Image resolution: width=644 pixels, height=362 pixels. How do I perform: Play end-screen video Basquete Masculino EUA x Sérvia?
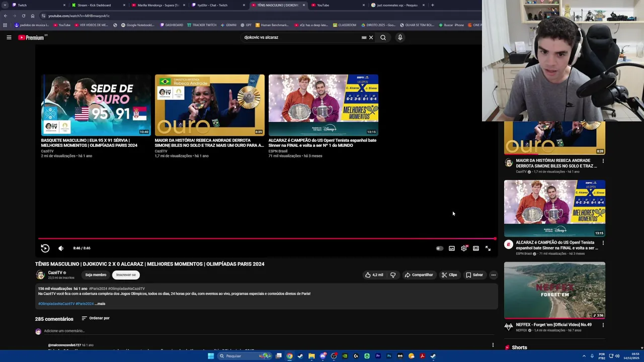coord(96,105)
